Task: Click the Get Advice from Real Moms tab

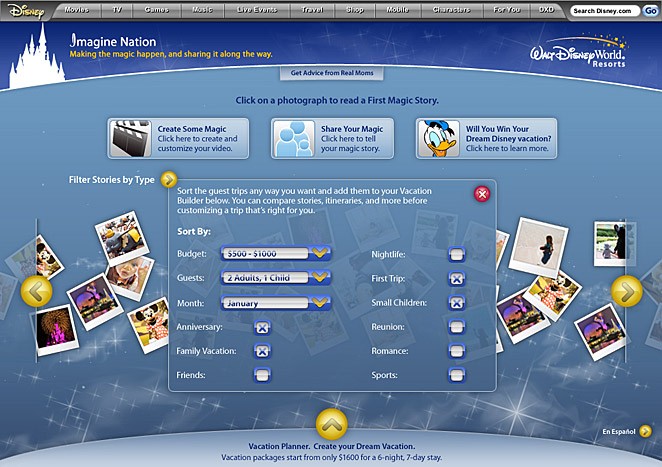Action: tap(332, 73)
